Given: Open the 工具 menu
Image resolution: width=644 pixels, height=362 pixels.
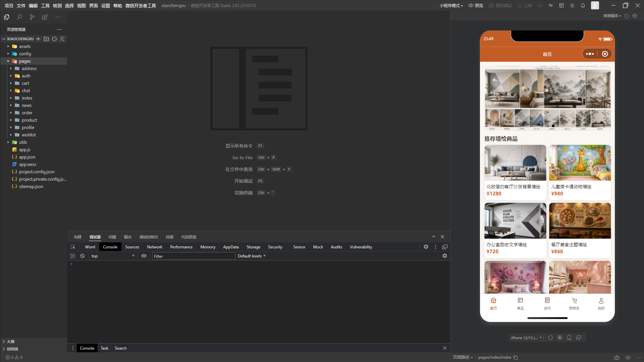Looking at the screenshot, I should pyautogui.click(x=45, y=6).
